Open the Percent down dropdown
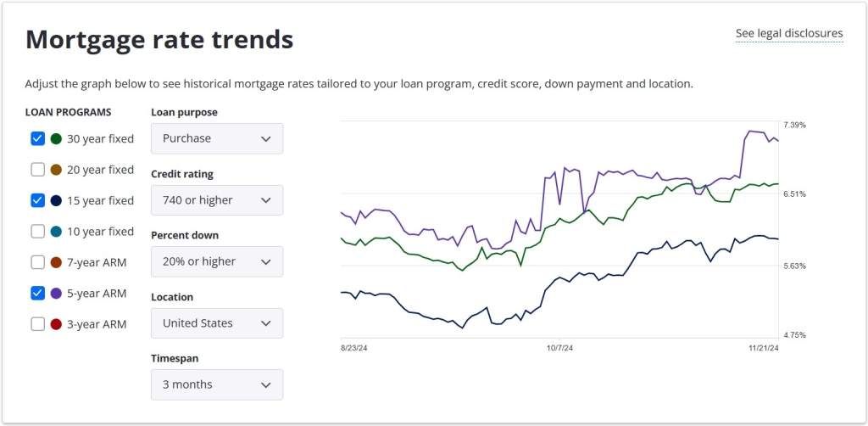This screenshot has height=426, width=868. tap(217, 261)
